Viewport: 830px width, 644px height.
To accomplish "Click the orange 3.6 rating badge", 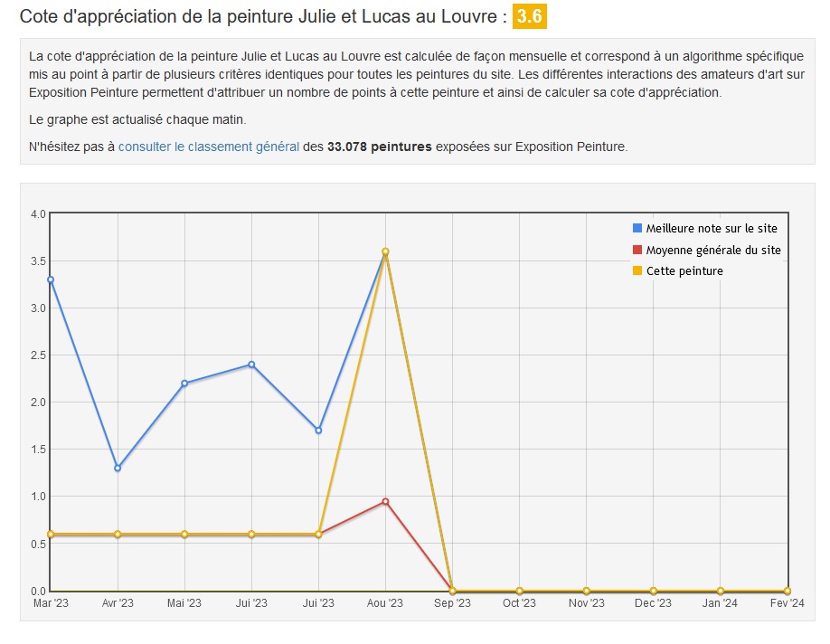I will click(529, 16).
